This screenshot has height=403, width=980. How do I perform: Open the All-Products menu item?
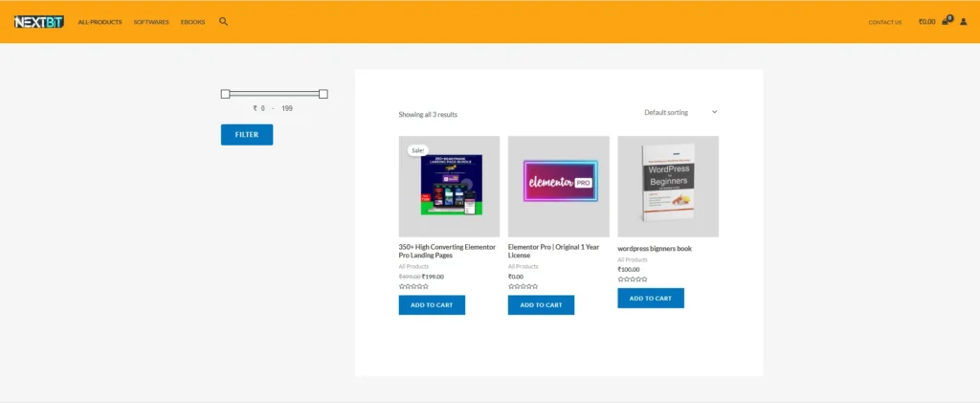pos(100,22)
